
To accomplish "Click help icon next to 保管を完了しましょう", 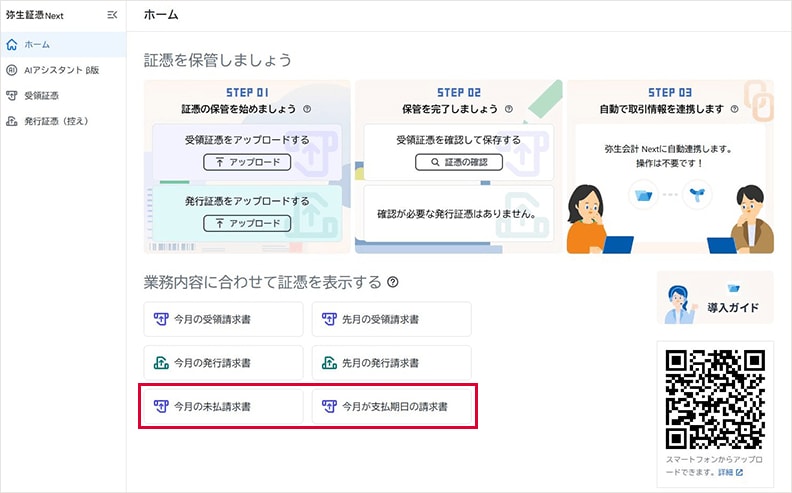I will point(508,110).
